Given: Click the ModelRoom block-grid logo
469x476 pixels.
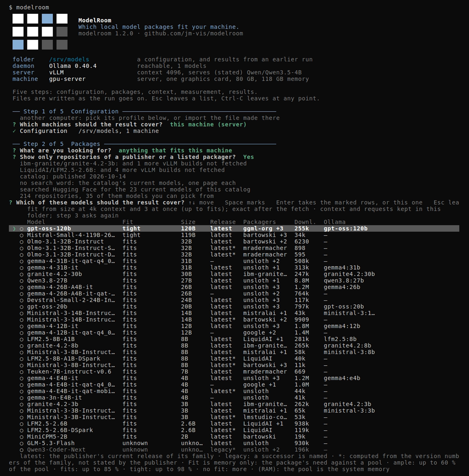Looking at the screenshot, I should click(x=40, y=32).
